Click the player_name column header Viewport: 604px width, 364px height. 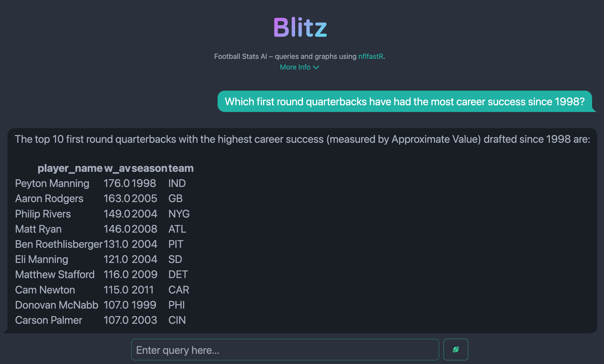click(x=70, y=168)
